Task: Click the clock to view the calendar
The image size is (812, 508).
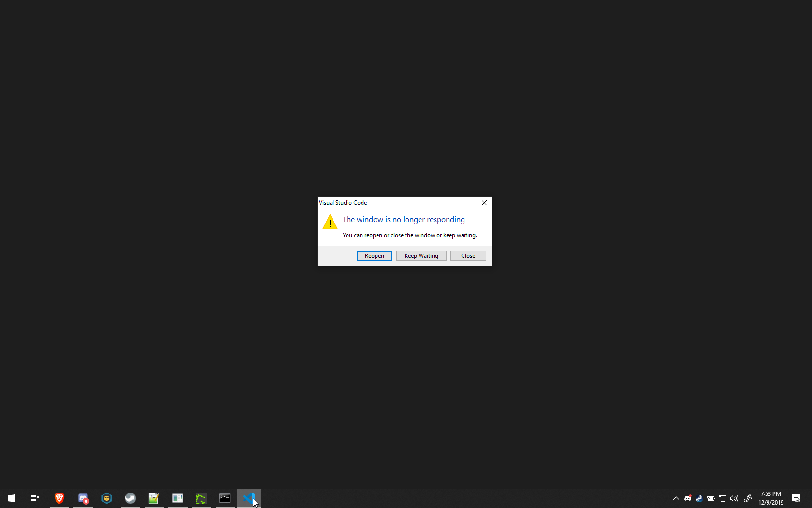Action: tap(771, 498)
